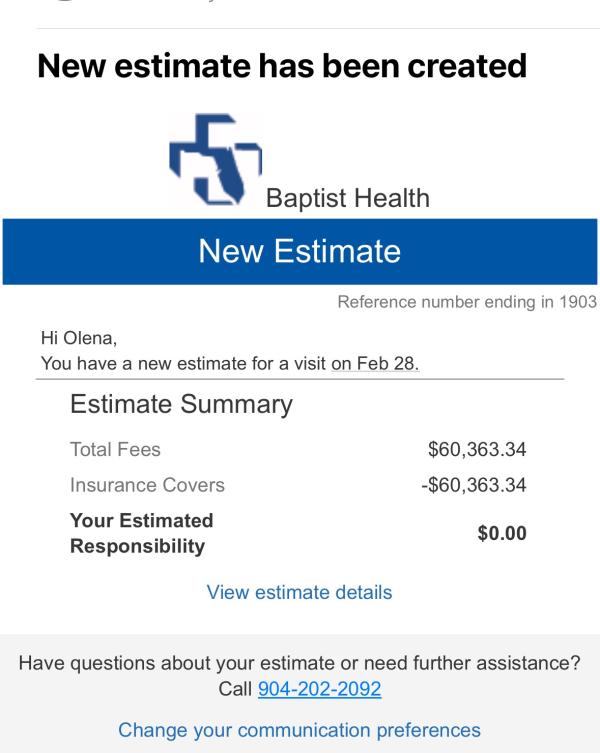Click the Your Estimated Responsibility label
The width and height of the screenshot is (600, 753).
(x=142, y=533)
